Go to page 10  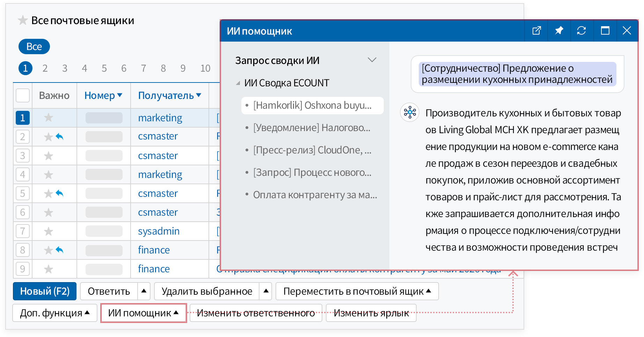[x=205, y=68]
